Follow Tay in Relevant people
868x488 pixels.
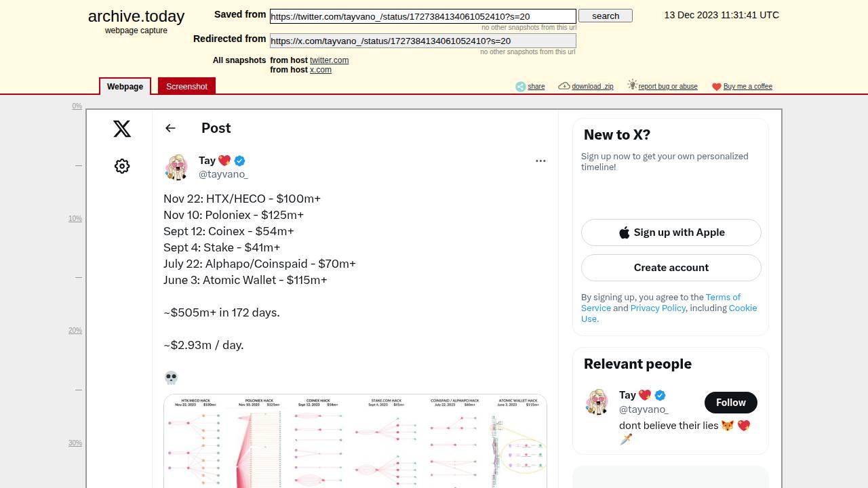[x=731, y=403]
